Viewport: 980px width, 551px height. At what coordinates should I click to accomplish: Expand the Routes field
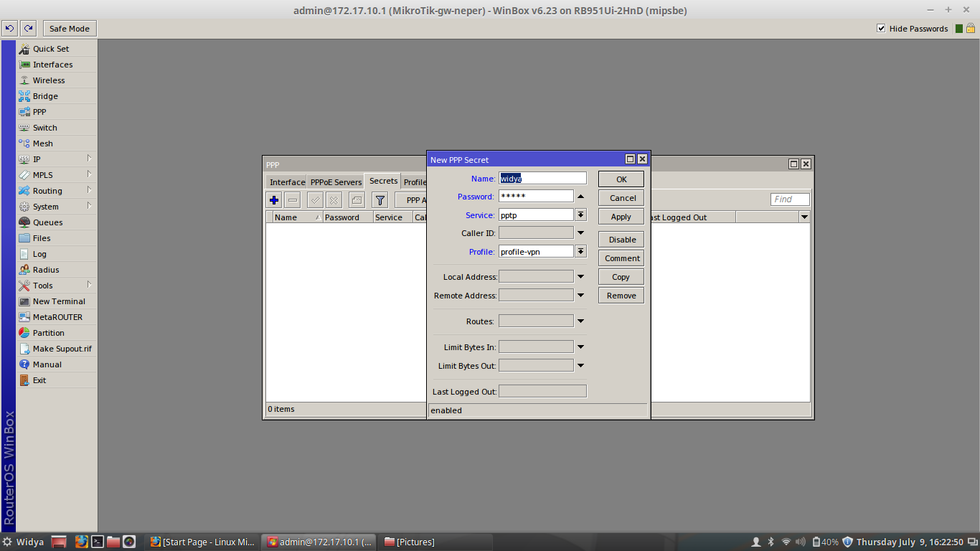pos(581,321)
